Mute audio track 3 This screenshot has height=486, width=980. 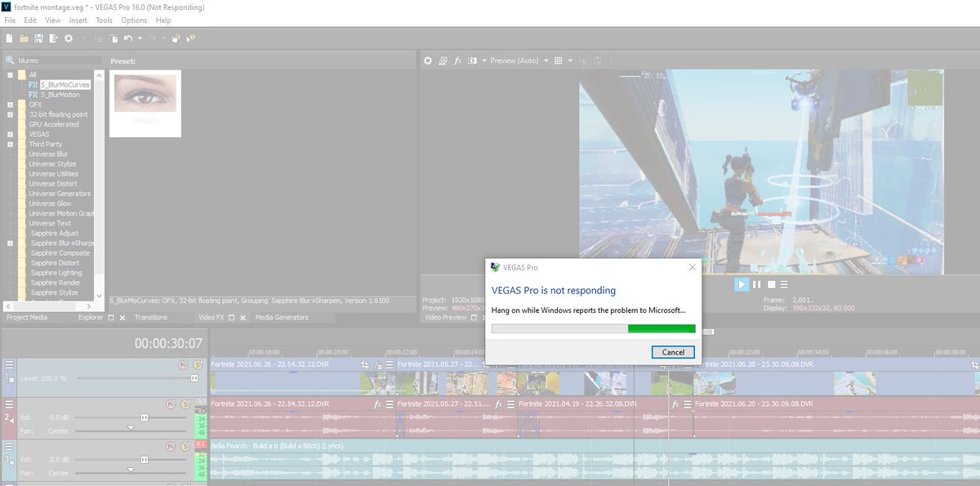click(171, 445)
